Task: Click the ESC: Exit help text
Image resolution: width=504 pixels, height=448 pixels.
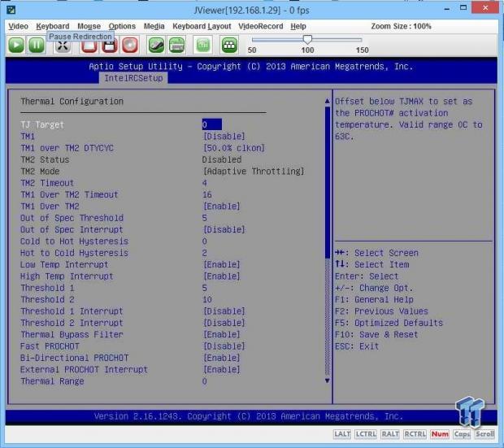Action: point(357,346)
